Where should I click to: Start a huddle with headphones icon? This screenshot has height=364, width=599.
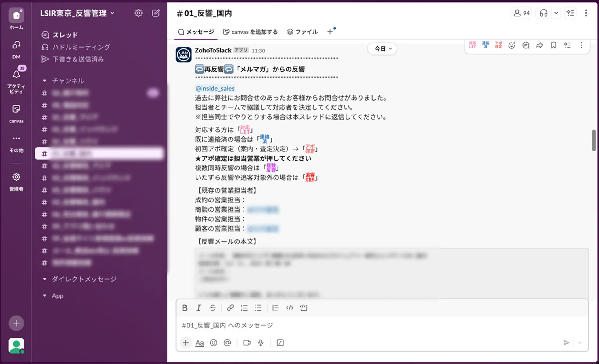543,13
